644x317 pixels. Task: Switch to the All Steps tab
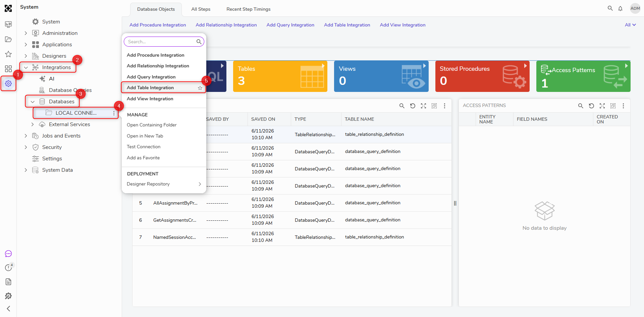pos(201,9)
